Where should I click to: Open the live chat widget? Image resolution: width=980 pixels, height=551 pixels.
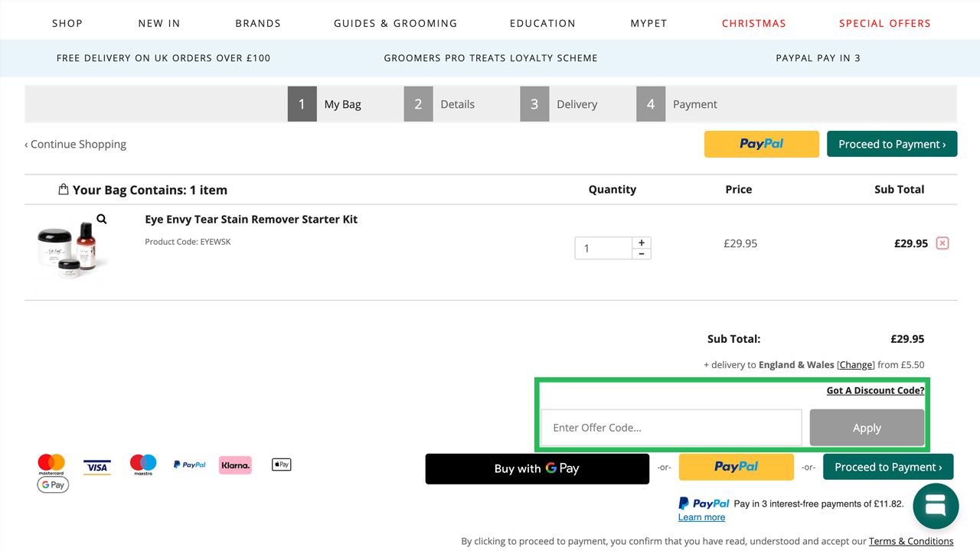tap(936, 507)
